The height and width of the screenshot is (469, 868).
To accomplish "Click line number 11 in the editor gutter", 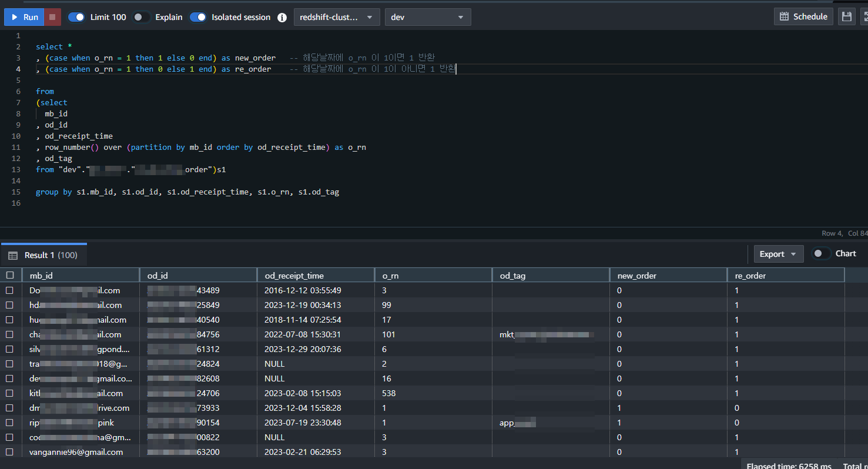I will point(16,147).
